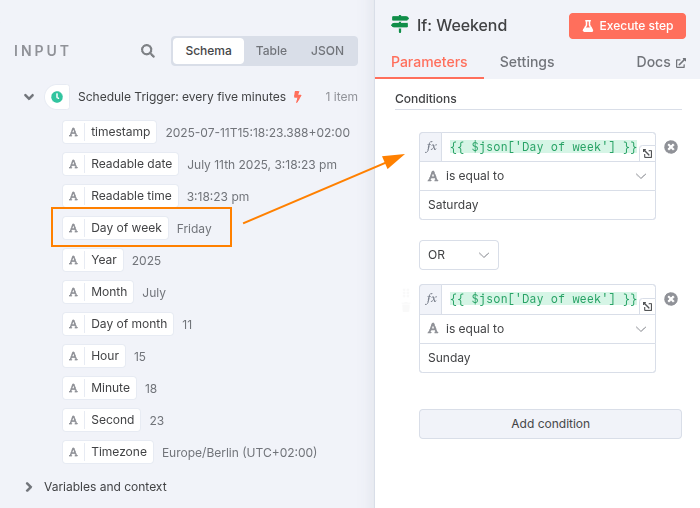Remove the Saturday condition with its X icon
Viewport: 700px width, 508px height.
pos(671,147)
